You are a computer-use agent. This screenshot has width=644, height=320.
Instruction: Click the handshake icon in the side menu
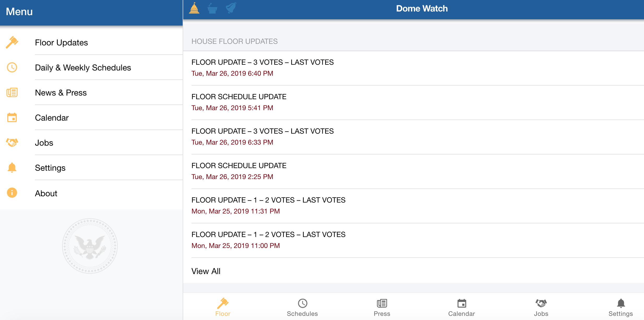click(x=12, y=143)
